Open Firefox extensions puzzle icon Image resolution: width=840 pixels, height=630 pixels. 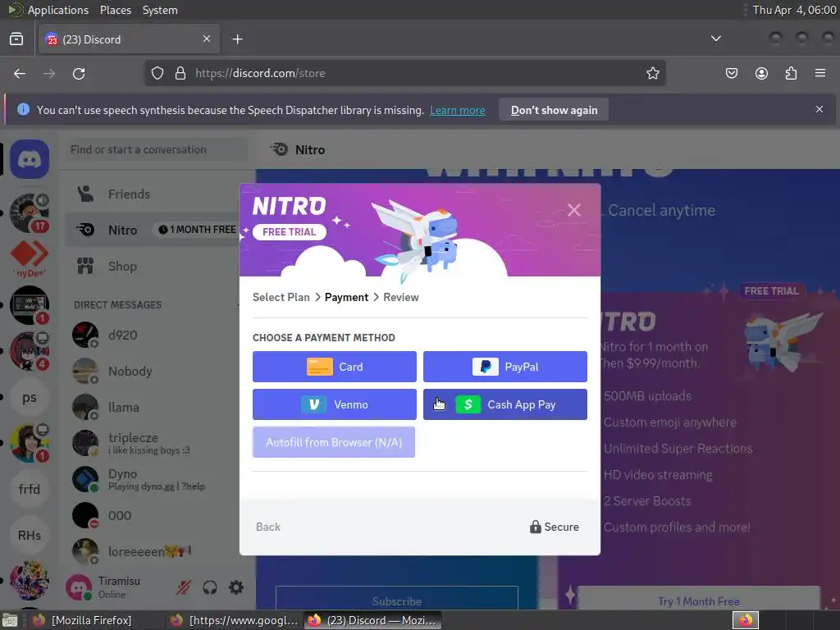(791, 73)
